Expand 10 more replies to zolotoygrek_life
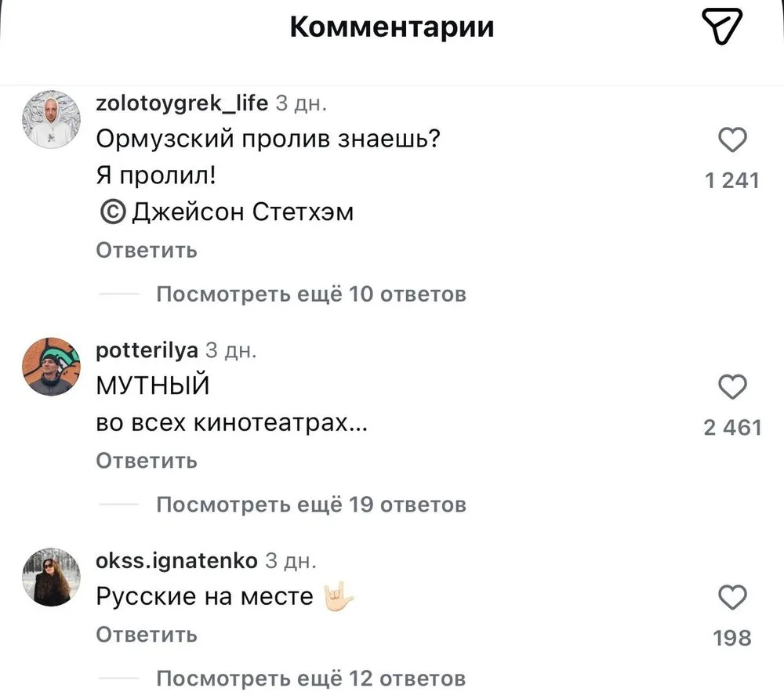This screenshot has height=695, width=784. [x=311, y=295]
